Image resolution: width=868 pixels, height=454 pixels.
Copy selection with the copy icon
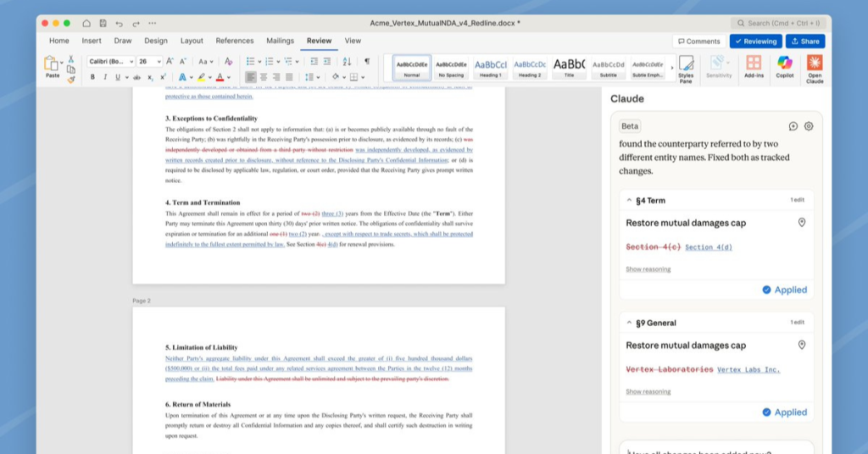pos(71,69)
